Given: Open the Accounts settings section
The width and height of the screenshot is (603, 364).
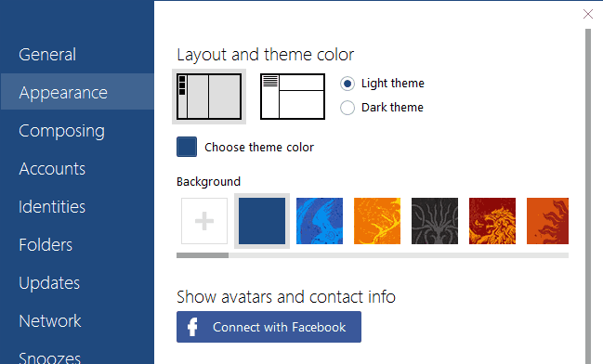Looking at the screenshot, I should pos(52,169).
